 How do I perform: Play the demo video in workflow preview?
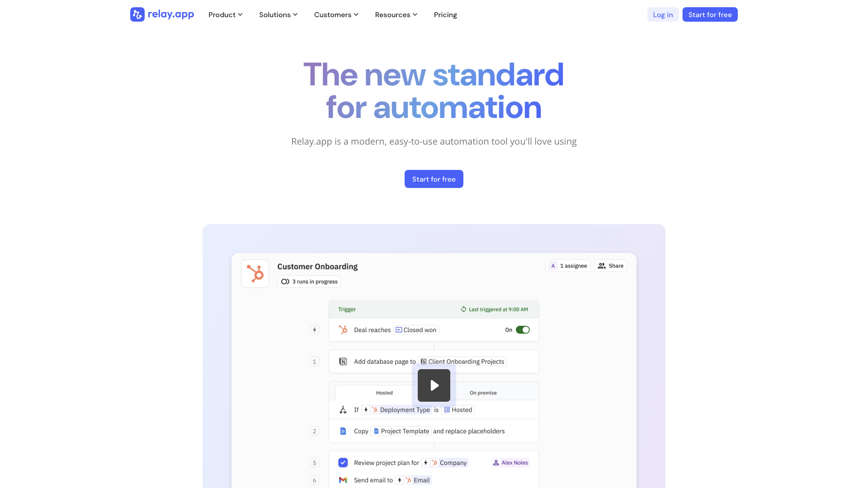434,385
